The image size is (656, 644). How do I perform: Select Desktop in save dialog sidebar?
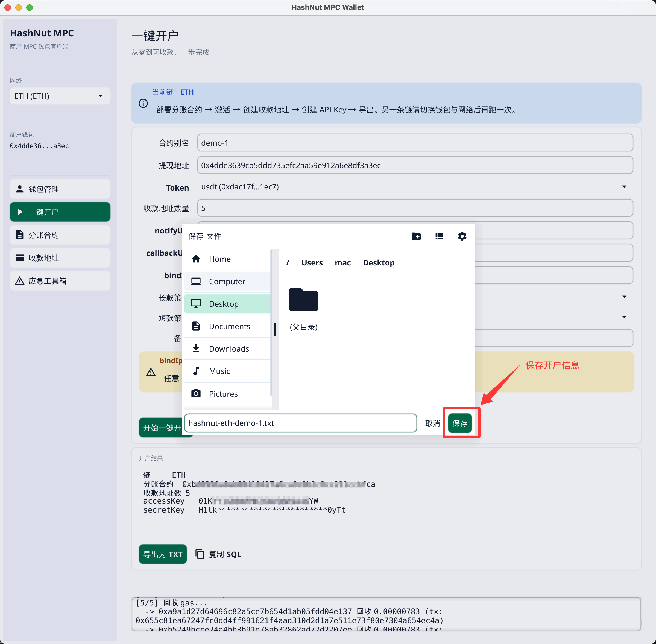227,304
